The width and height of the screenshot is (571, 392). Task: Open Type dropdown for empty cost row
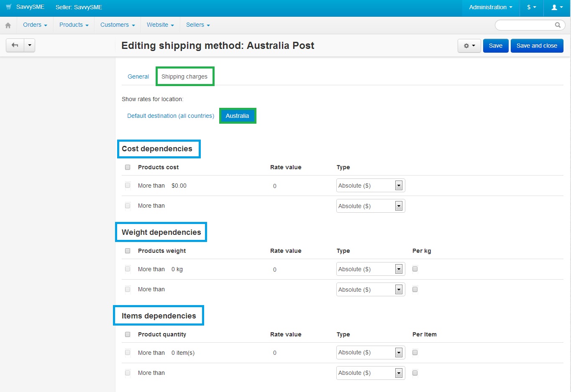click(370, 206)
